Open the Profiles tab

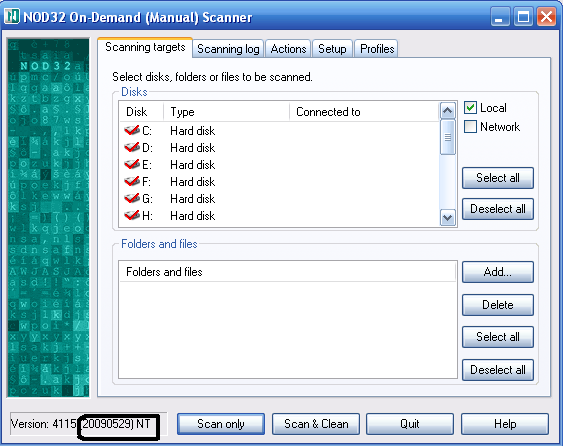[x=377, y=49]
